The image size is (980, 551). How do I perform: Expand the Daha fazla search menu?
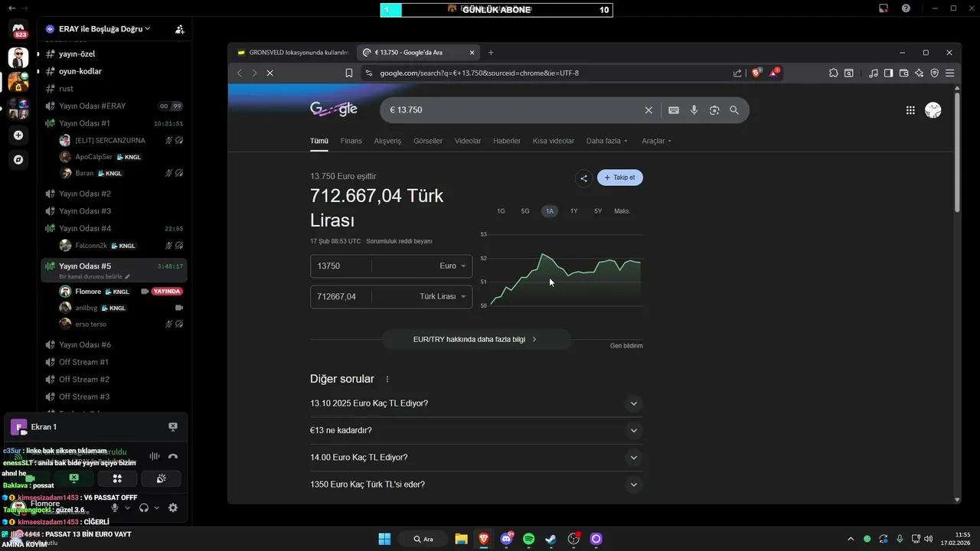pos(606,141)
